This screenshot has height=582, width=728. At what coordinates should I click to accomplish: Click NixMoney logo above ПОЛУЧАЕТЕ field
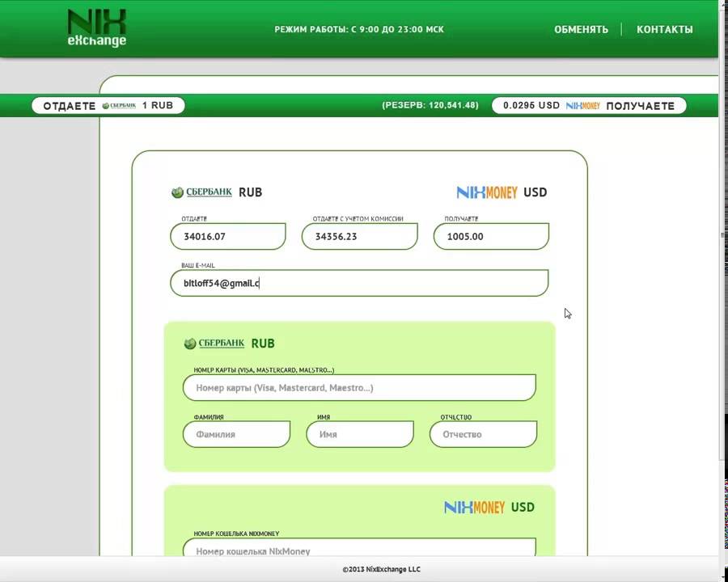[x=487, y=192]
